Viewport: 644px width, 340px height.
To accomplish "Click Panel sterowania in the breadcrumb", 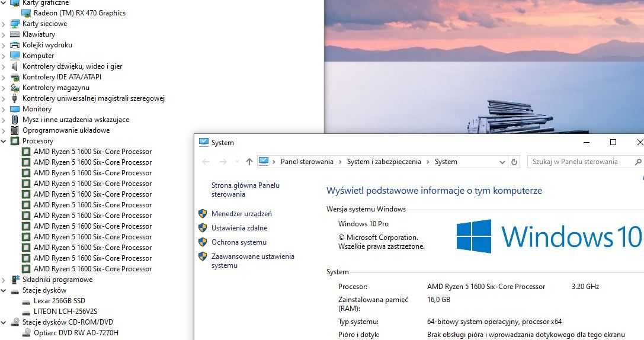I will pyautogui.click(x=307, y=162).
